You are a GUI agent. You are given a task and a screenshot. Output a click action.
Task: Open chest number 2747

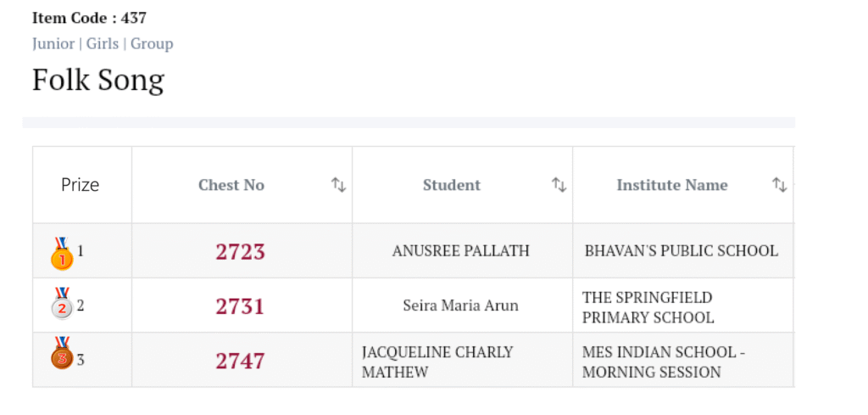241,362
